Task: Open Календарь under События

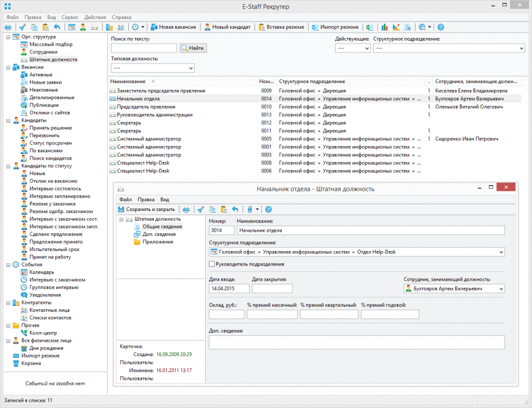Action: point(42,272)
